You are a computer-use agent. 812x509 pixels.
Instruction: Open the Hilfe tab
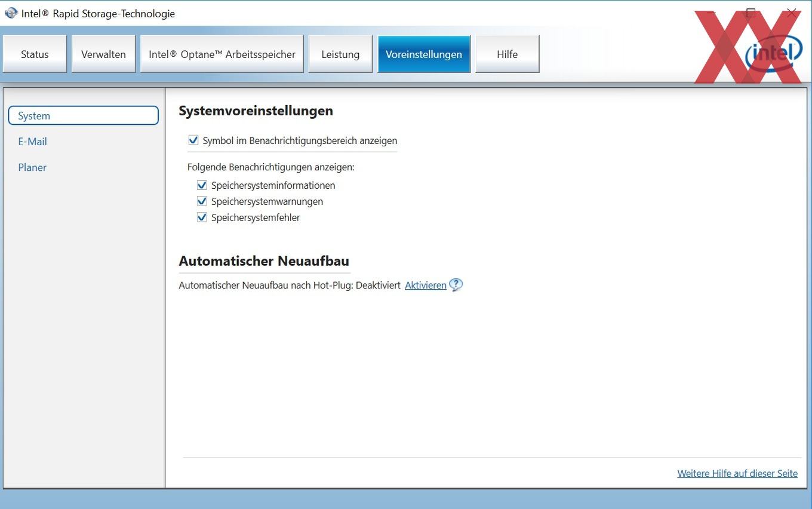507,54
